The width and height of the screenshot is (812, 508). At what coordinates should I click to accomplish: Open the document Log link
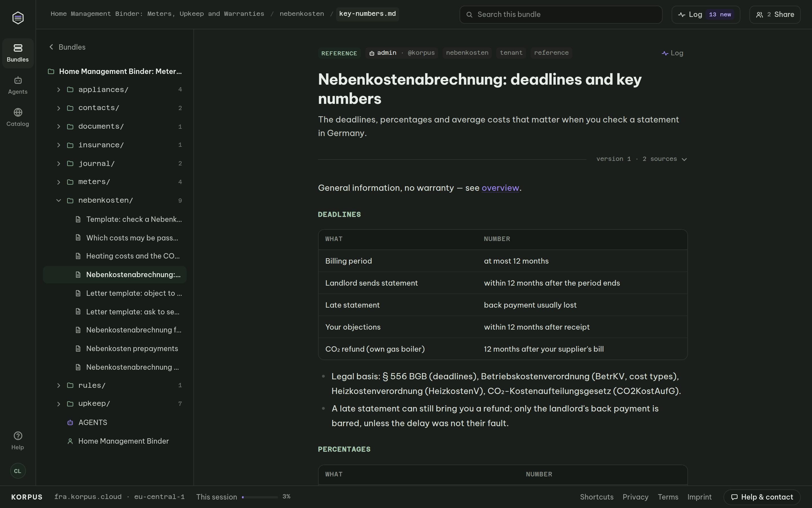[672, 53]
